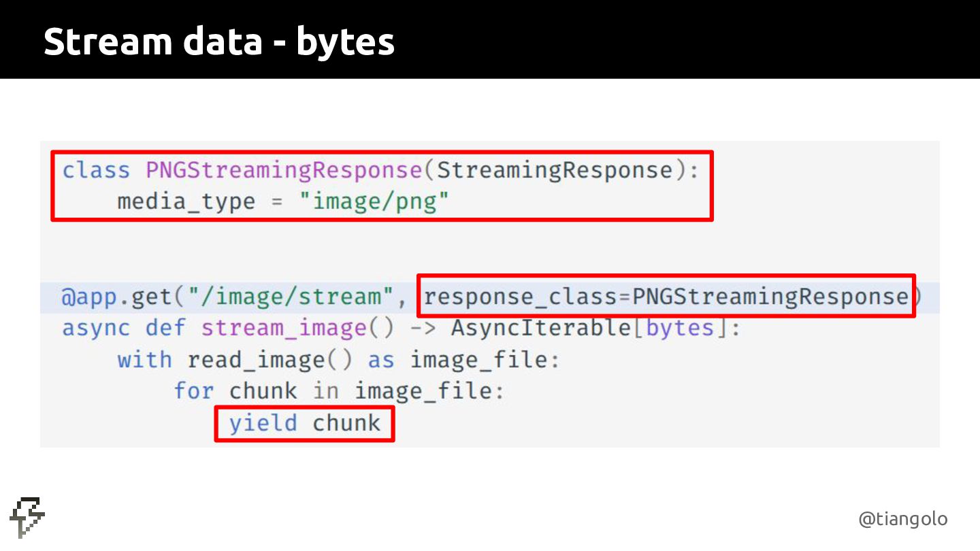Viewport: 980px width, 551px height.
Task: Click 'chunk' in the yield statement
Action: [x=346, y=423]
